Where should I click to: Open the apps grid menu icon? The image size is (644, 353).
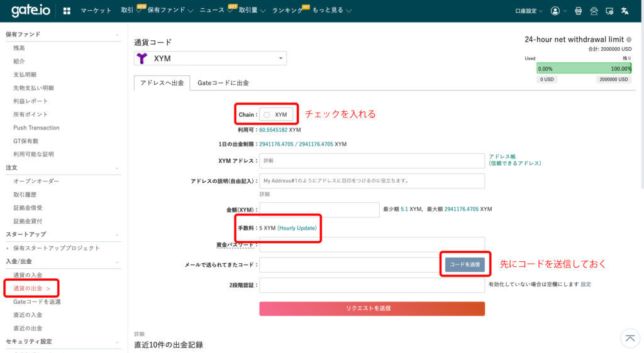pyautogui.click(x=67, y=11)
